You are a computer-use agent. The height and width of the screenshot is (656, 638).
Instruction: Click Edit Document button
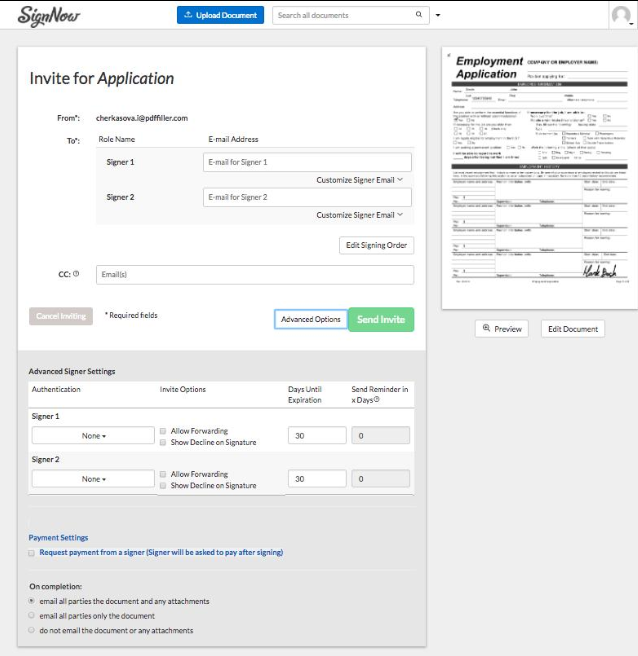point(573,329)
